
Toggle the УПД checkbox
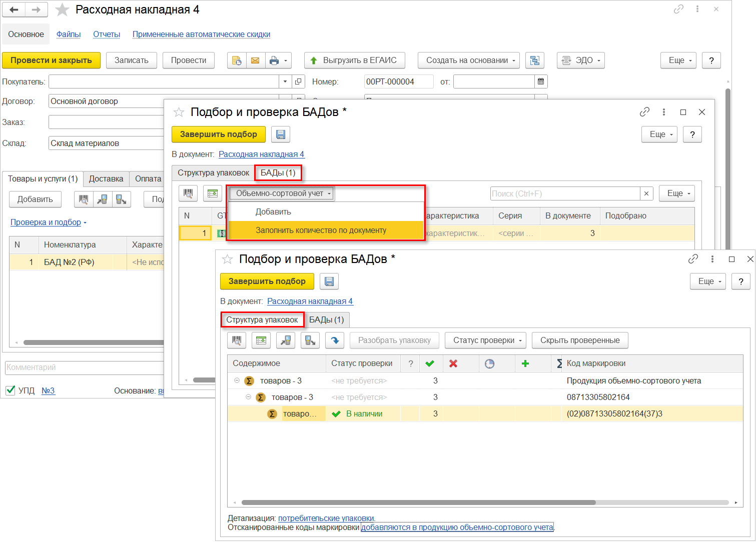(x=11, y=390)
